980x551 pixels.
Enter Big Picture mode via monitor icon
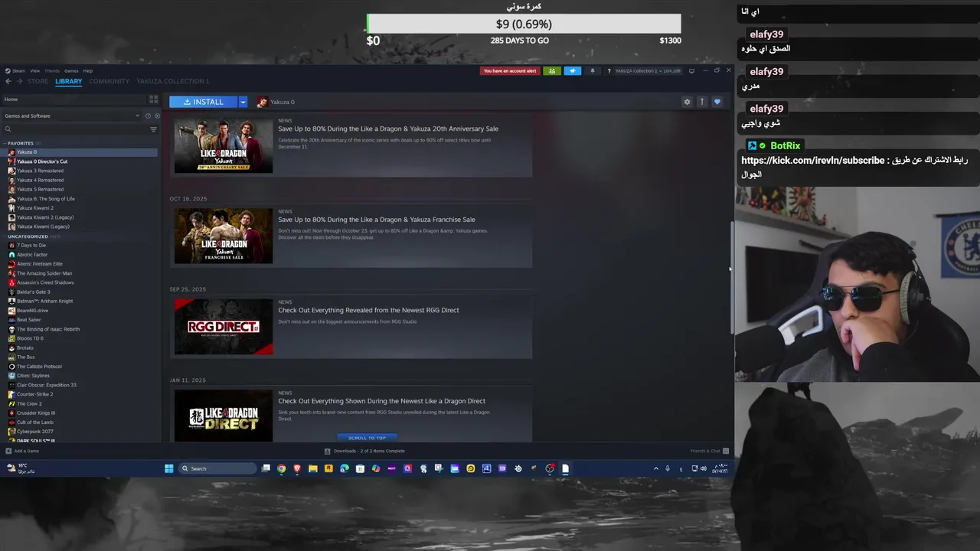(691, 71)
